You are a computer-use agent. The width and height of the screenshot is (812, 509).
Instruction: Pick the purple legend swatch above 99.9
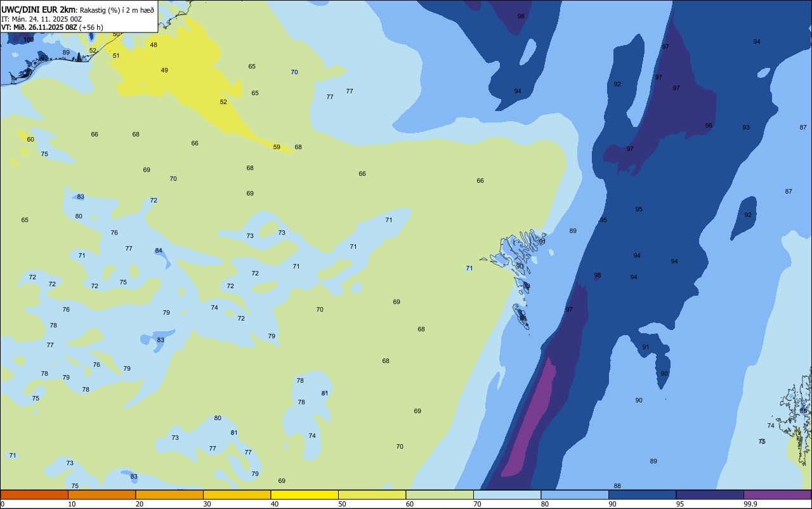point(777,494)
